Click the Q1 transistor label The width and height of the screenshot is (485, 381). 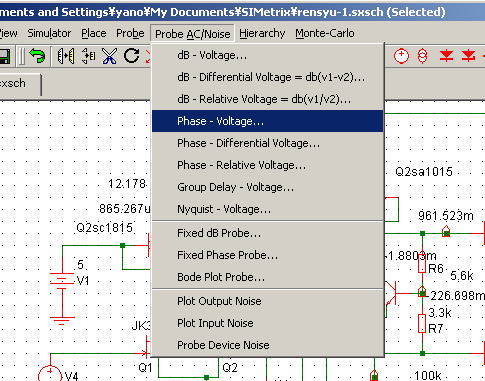point(145,368)
